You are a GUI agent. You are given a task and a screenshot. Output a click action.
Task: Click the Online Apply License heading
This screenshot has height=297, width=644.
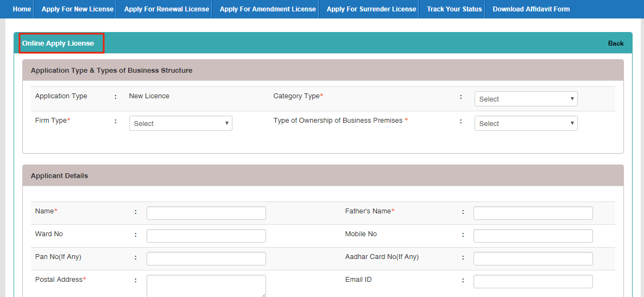tap(58, 43)
